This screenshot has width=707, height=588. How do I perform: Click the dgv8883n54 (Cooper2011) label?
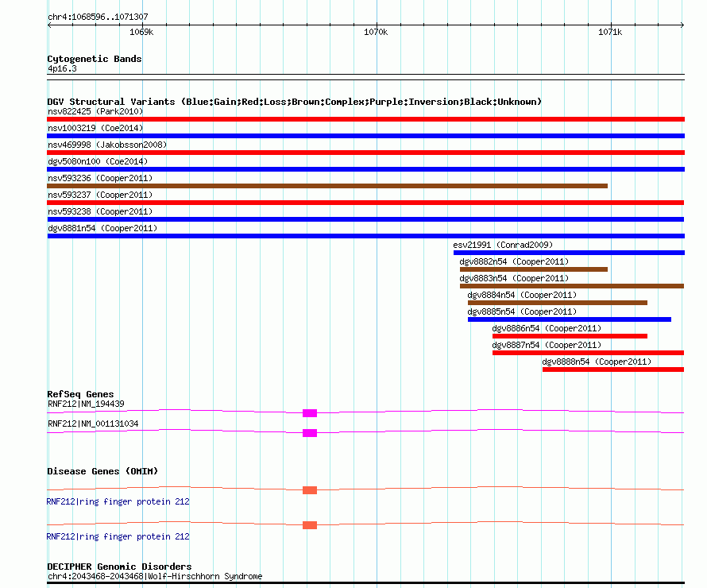(515, 278)
